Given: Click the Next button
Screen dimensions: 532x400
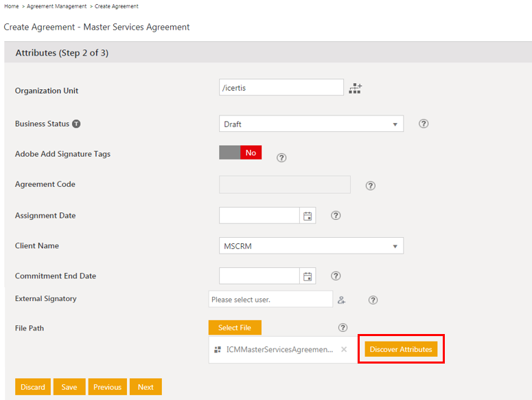Looking at the screenshot, I should 146,387.
